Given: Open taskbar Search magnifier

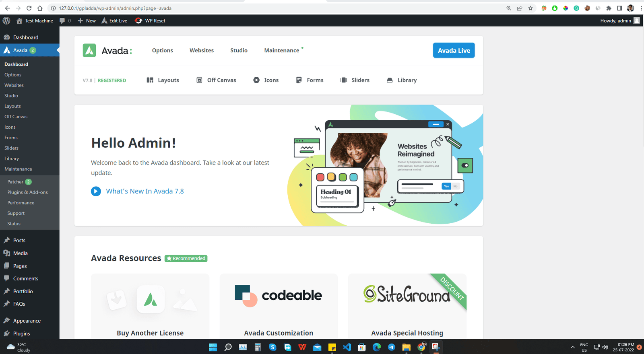Looking at the screenshot, I should click(228, 347).
